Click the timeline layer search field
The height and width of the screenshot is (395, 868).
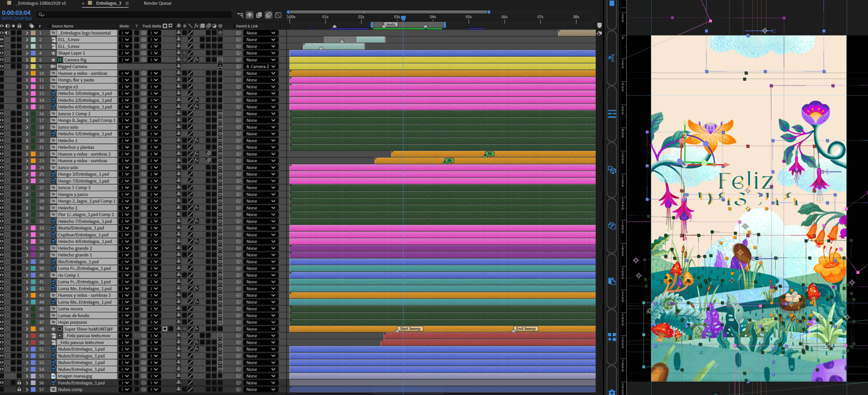134,14
